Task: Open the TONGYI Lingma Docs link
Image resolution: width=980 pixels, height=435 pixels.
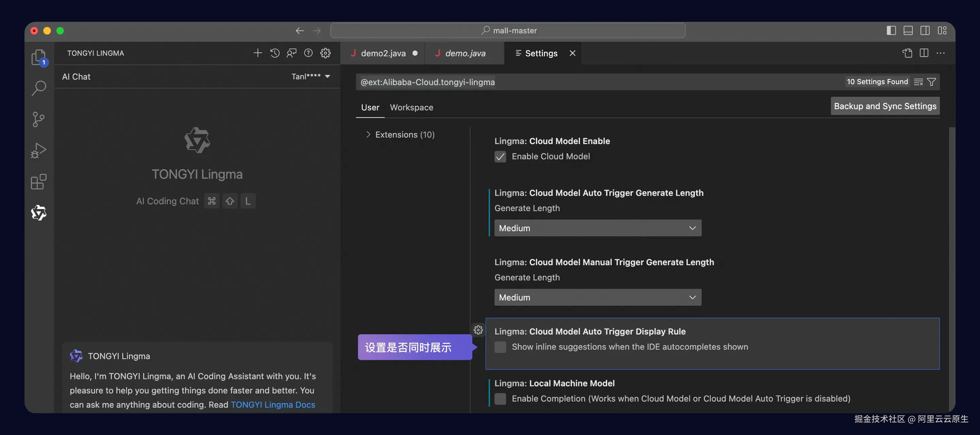Action: [x=273, y=405]
